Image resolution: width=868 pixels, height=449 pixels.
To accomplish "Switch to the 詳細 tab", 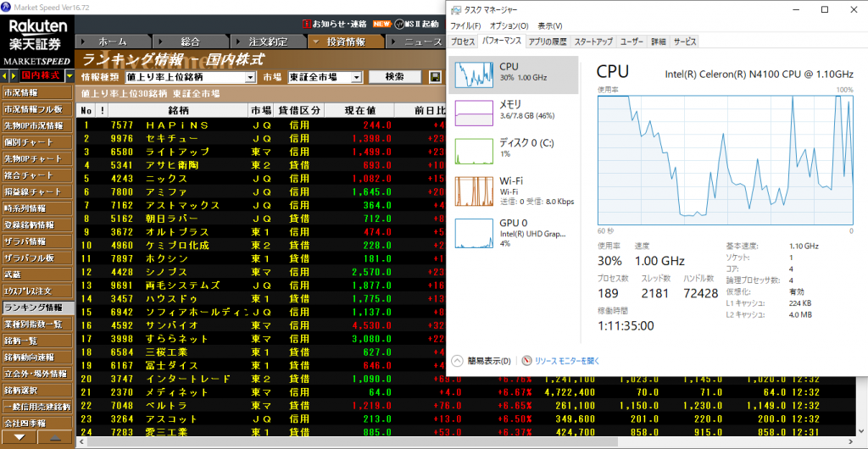I will (x=658, y=42).
